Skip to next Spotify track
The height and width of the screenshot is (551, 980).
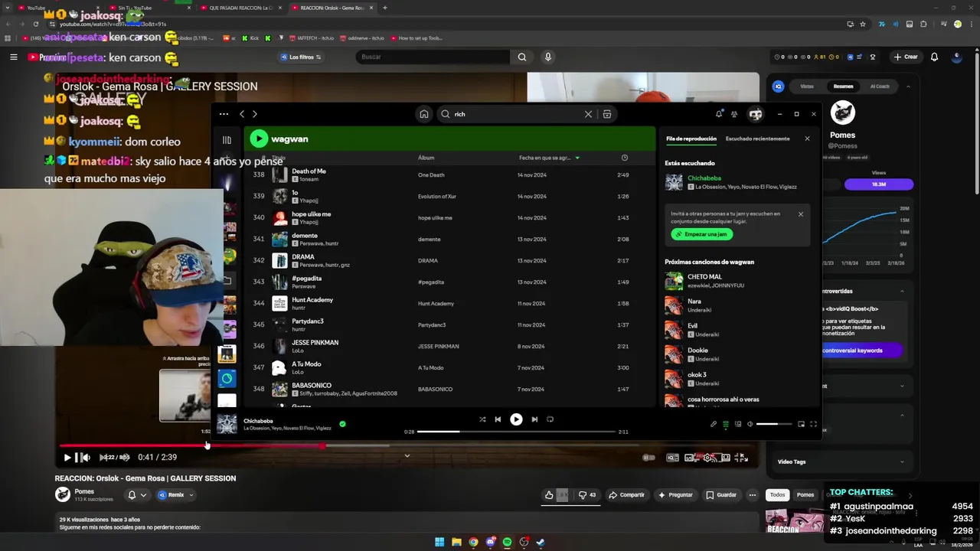click(534, 419)
